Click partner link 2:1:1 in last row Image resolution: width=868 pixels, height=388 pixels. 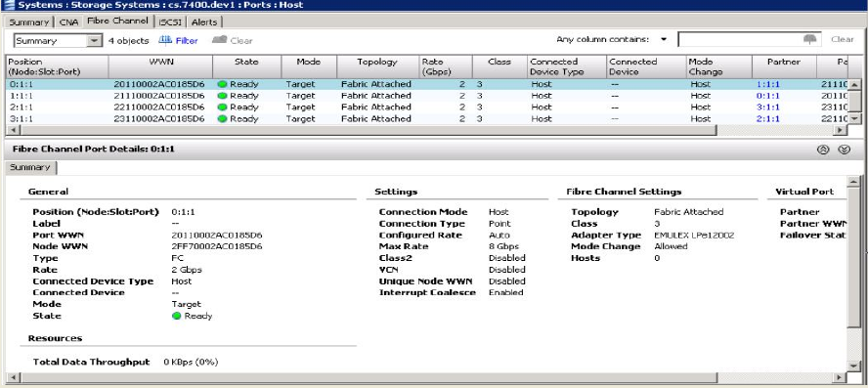767,118
